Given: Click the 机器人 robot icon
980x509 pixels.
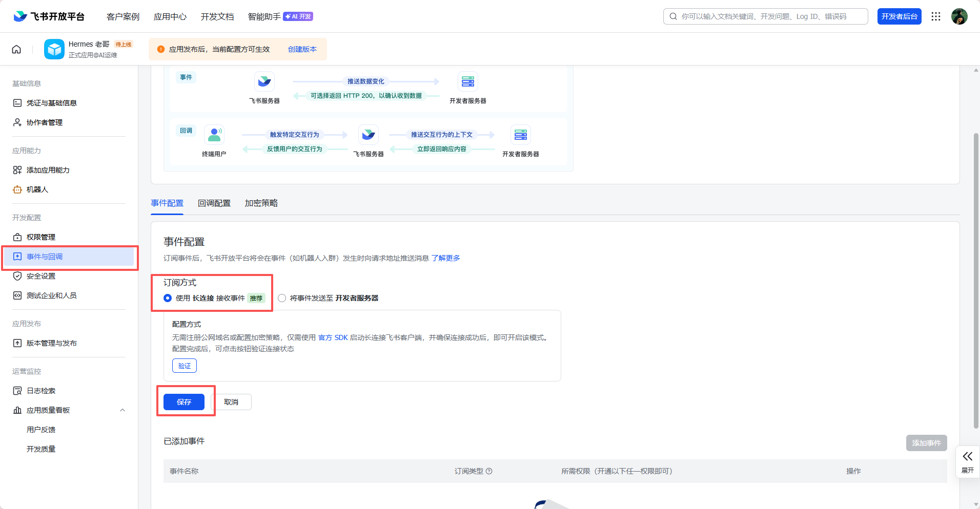Looking at the screenshot, I should tap(17, 189).
